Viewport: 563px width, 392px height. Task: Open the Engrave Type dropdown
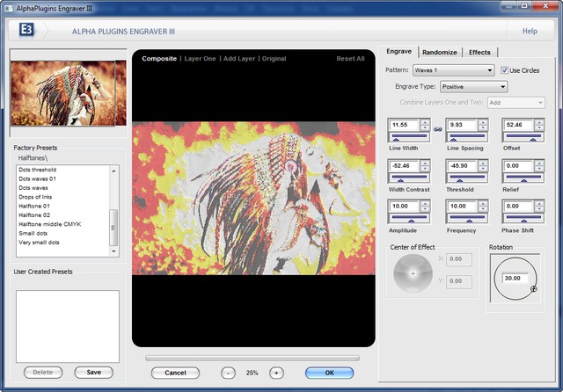point(475,87)
